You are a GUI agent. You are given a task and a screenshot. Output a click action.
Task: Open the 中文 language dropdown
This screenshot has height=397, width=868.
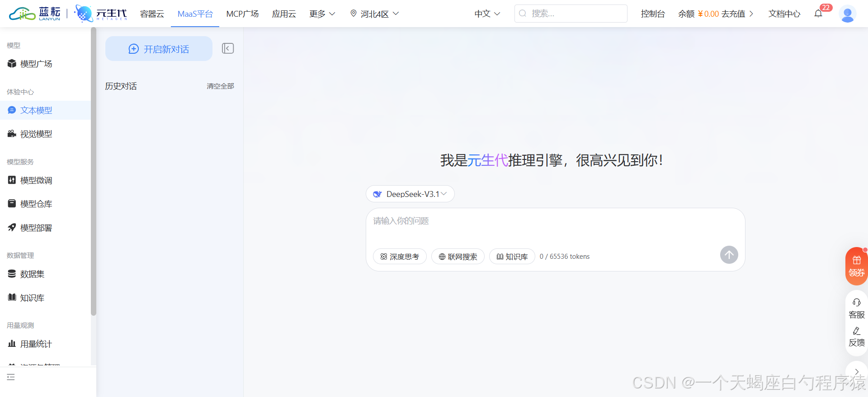487,14
